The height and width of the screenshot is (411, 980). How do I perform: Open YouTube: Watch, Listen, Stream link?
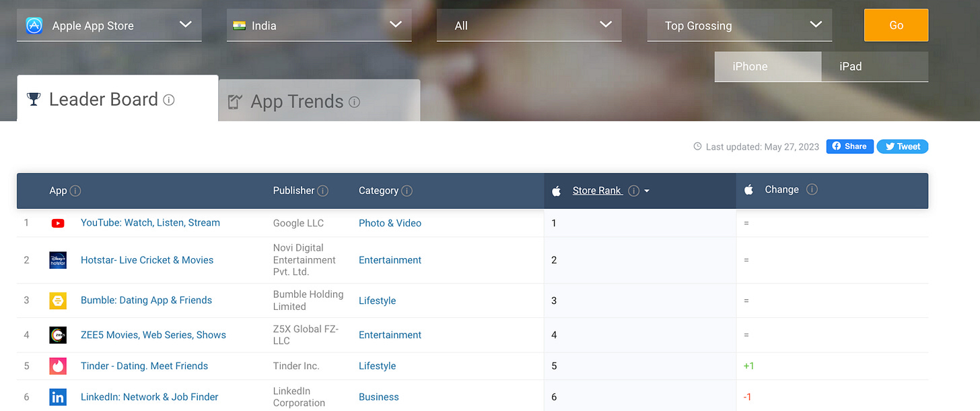pyautogui.click(x=150, y=223)
